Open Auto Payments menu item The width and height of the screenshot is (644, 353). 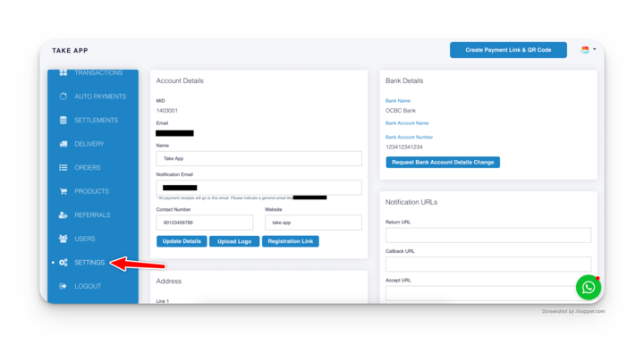pos(100,97)
